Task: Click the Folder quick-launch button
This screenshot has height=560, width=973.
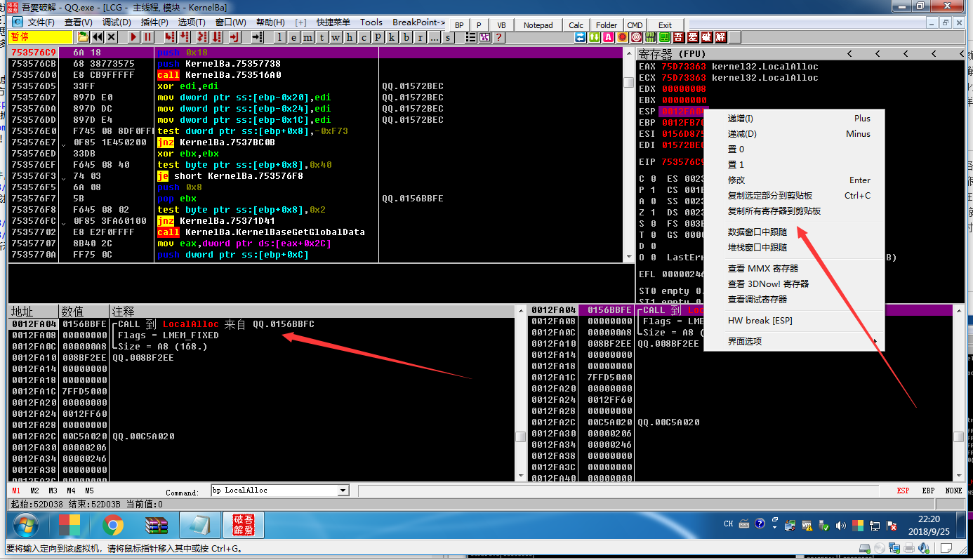Action: (607, 25)
